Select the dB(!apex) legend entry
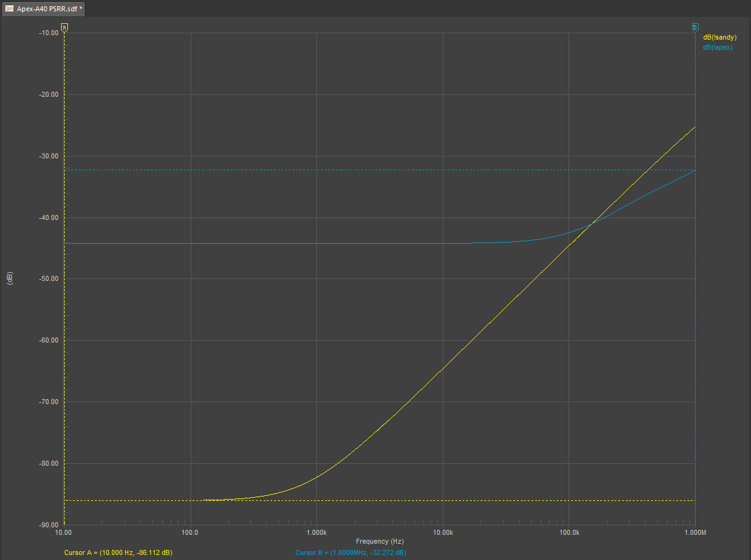 click(718, 47)
